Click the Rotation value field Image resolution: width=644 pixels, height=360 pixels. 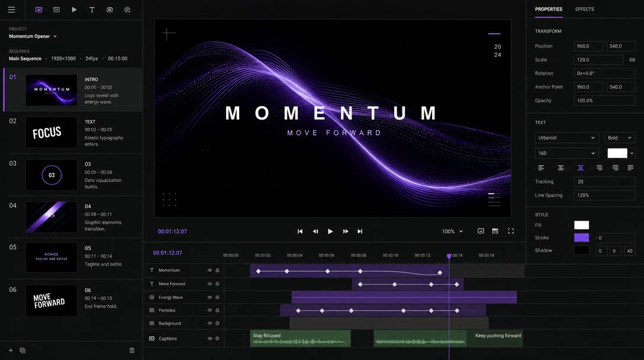click(x=604, y=73)
